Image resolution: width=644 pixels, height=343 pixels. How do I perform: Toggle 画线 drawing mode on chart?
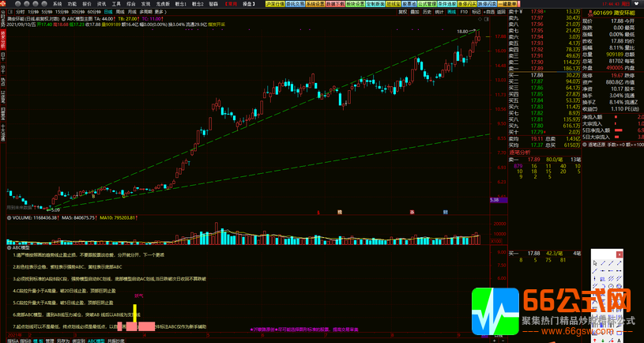[x=451, y=12]
